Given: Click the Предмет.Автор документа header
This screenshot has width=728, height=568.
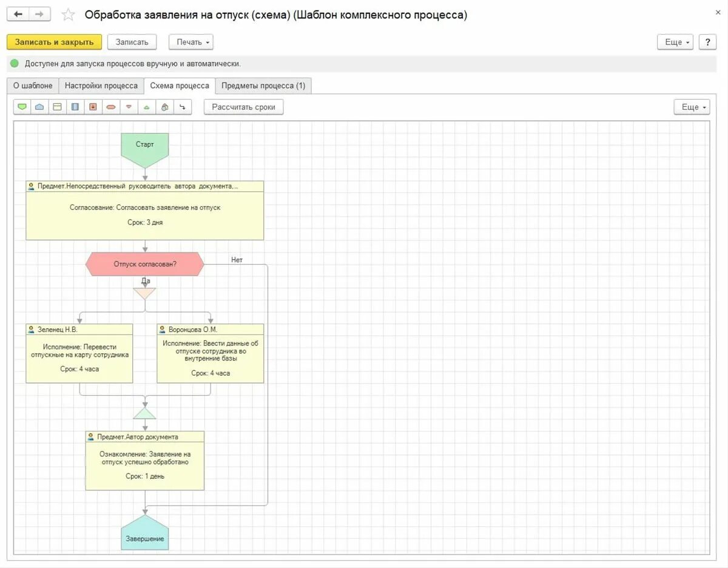Looking at the screenshot, I should click(x=145, y=437).
